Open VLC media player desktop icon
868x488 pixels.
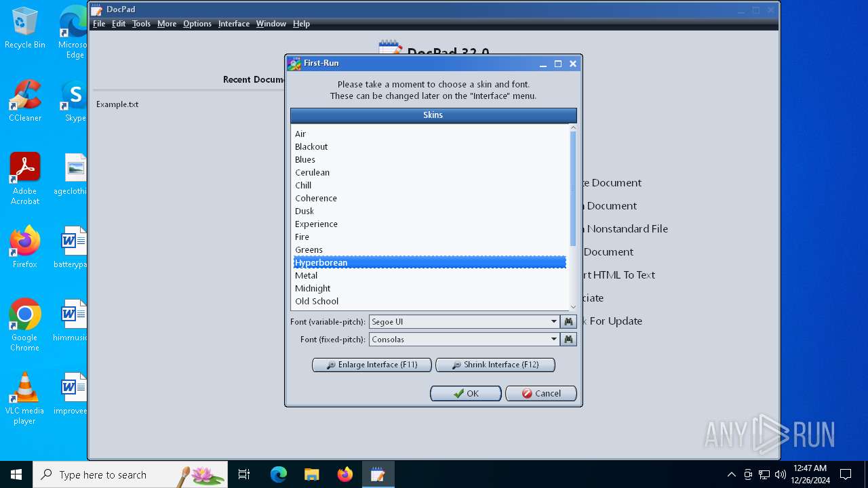tap(25, 399)
